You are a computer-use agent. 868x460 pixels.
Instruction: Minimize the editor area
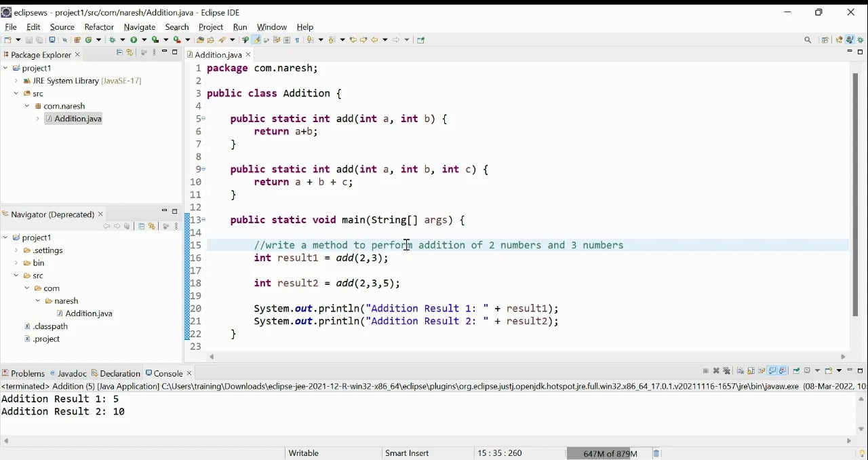click(850, 52)
